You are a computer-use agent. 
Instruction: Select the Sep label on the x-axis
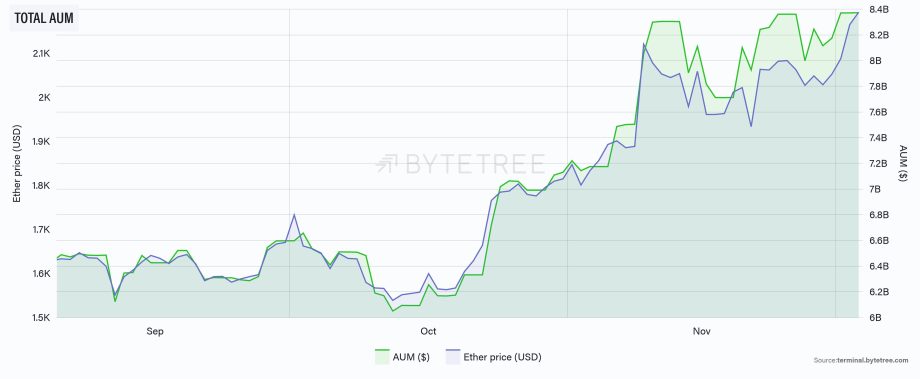click(155, 332)
